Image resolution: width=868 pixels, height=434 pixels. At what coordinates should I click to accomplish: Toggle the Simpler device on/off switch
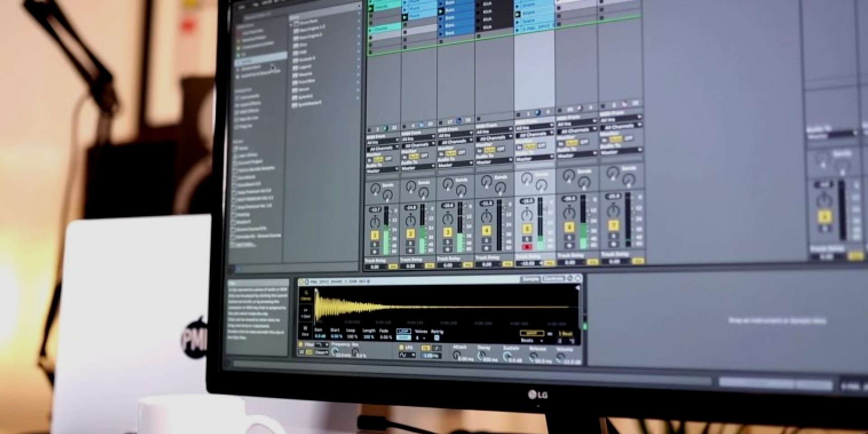(x=301, y=282)
